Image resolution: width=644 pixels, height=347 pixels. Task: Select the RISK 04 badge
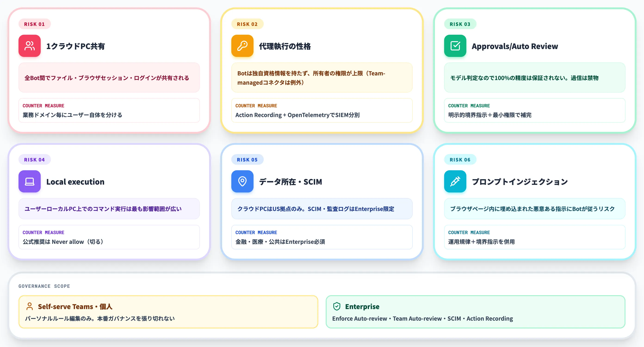coord(34,159)
